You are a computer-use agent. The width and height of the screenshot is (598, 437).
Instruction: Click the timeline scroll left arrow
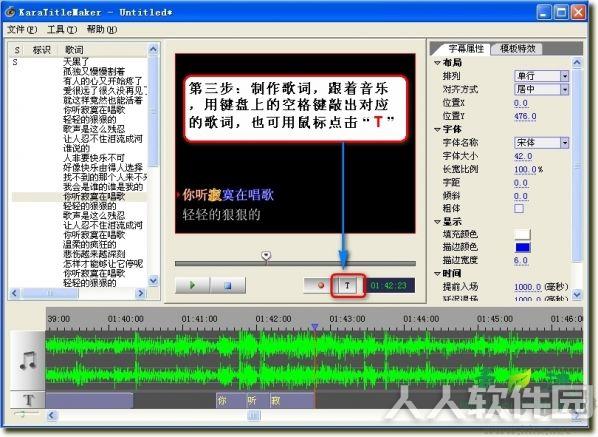click(x=51, y=415)
